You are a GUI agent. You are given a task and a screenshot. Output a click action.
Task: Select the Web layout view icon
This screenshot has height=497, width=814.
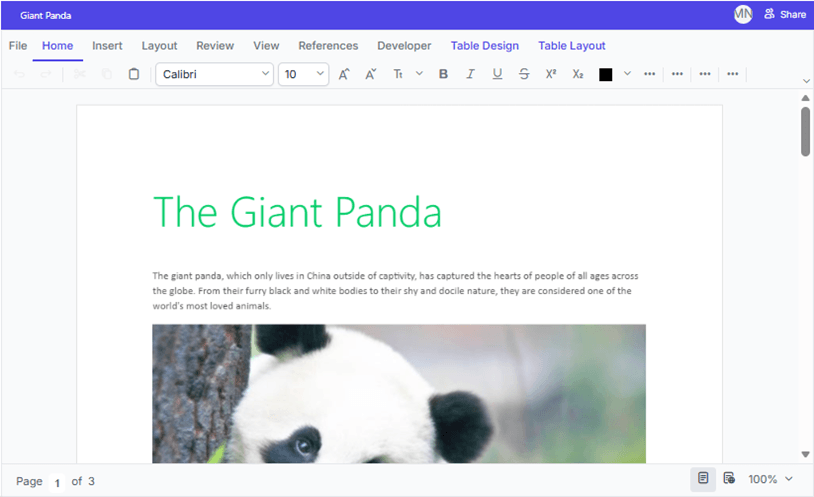pos(729,478)
